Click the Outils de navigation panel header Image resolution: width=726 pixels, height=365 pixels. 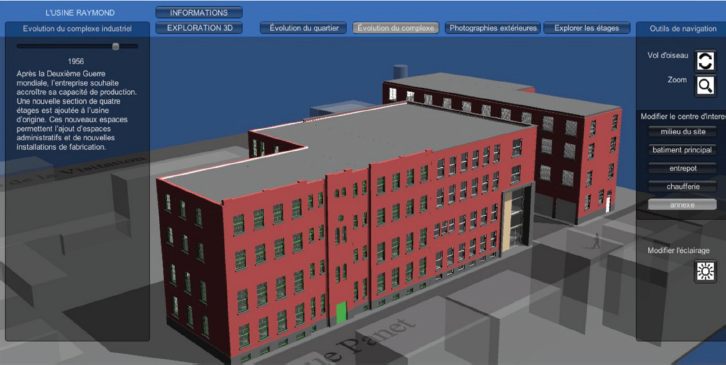click(x=682, y=29)
